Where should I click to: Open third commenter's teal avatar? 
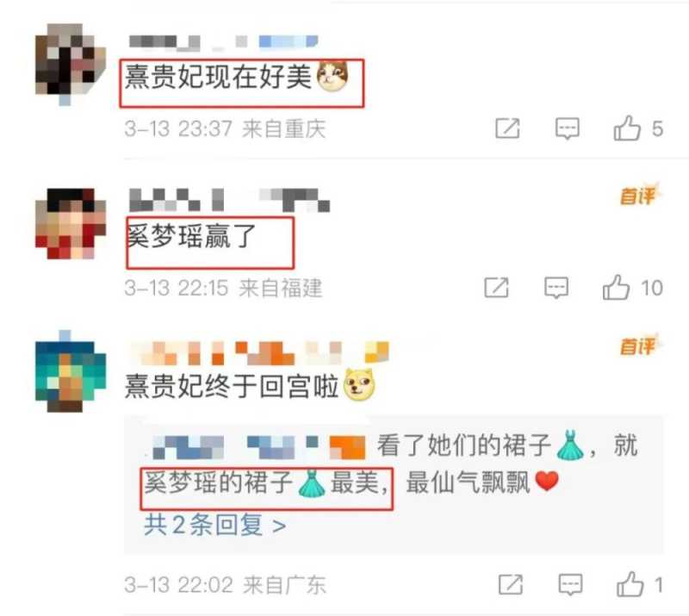(x=71, y=371)
